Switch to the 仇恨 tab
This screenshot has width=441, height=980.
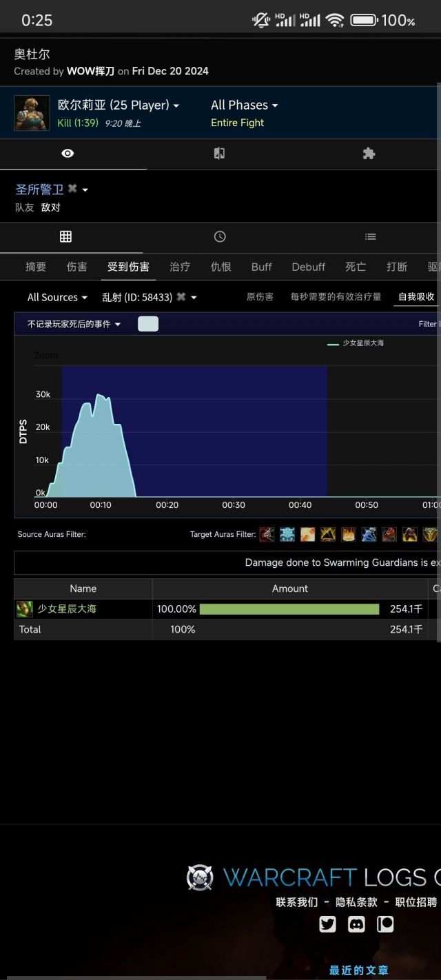pyautogui.click(x=221, y=267)
